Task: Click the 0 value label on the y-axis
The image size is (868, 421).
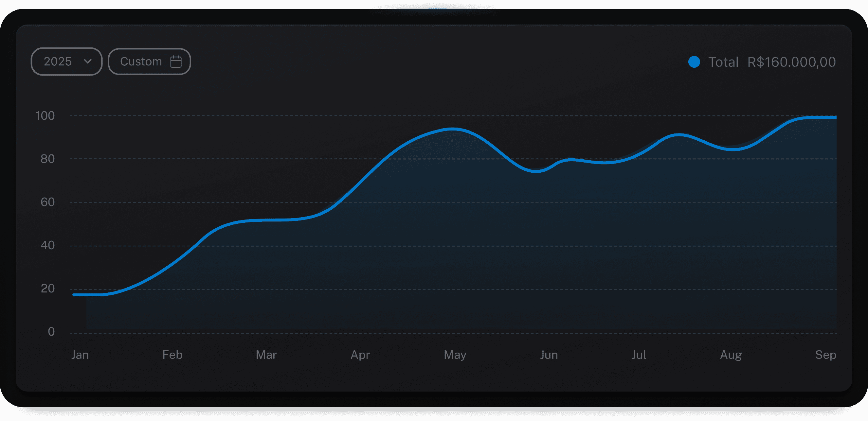Action: (51, 332)
